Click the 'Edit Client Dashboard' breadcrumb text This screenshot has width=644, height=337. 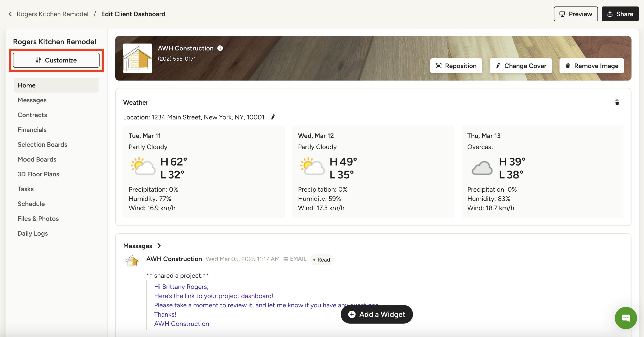pos(133,14)
